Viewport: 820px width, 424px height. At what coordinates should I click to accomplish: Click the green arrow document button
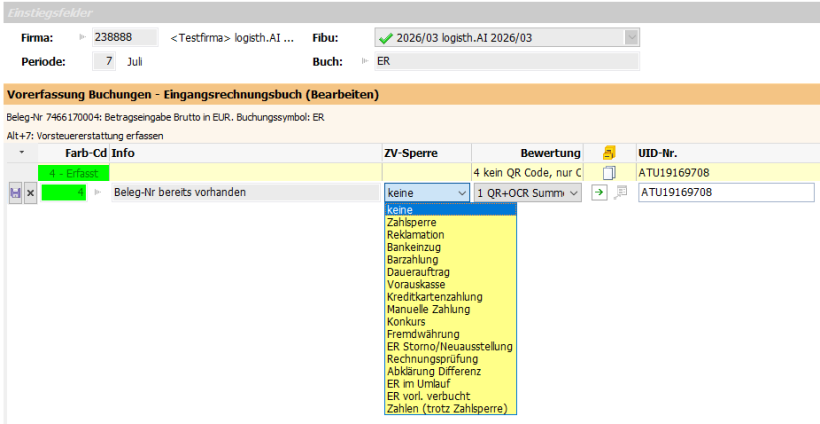coord(599,192)
